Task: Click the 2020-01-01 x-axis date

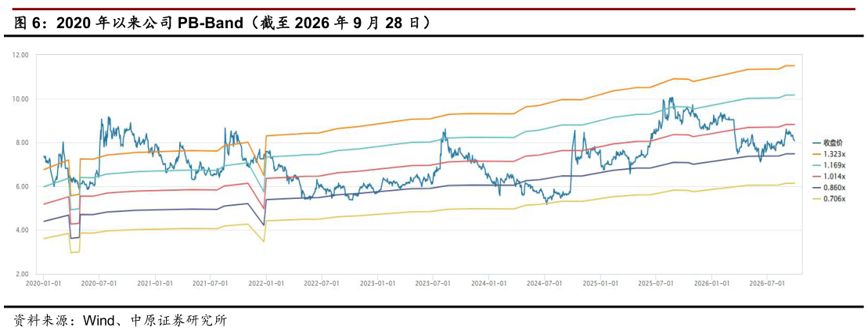Action: coord(43,282)
